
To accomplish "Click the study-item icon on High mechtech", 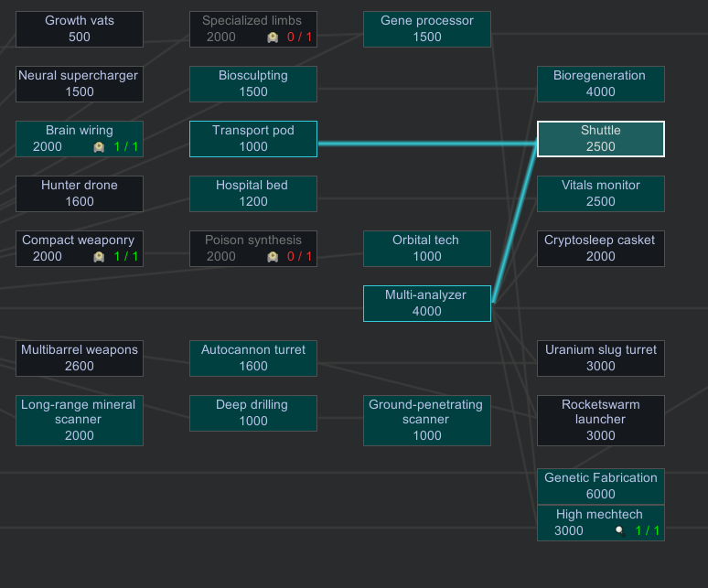I will click(620, 531).
